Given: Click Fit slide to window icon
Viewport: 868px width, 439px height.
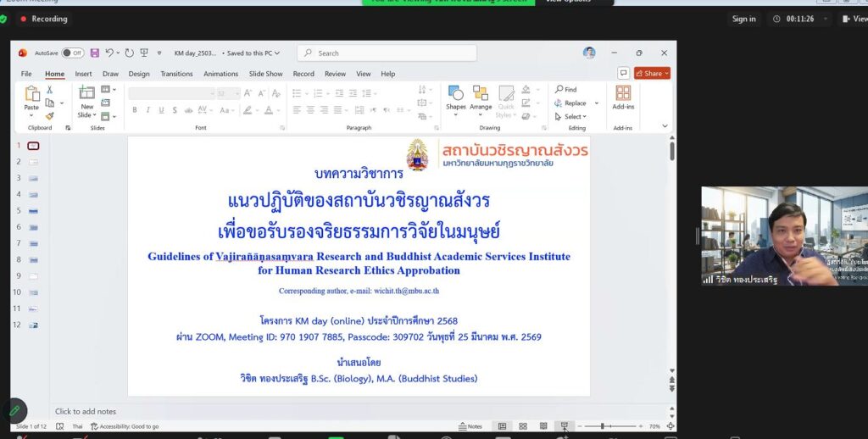Looking at the screenshot, I should coord(670,426).
